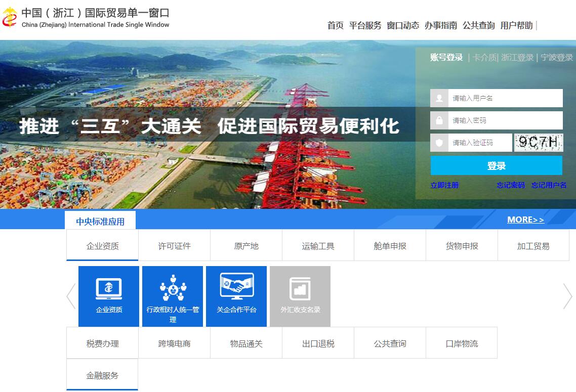
Task: Refresh the 9C7H captcha image
Action: pyautogui.click(x=539, y=143)
